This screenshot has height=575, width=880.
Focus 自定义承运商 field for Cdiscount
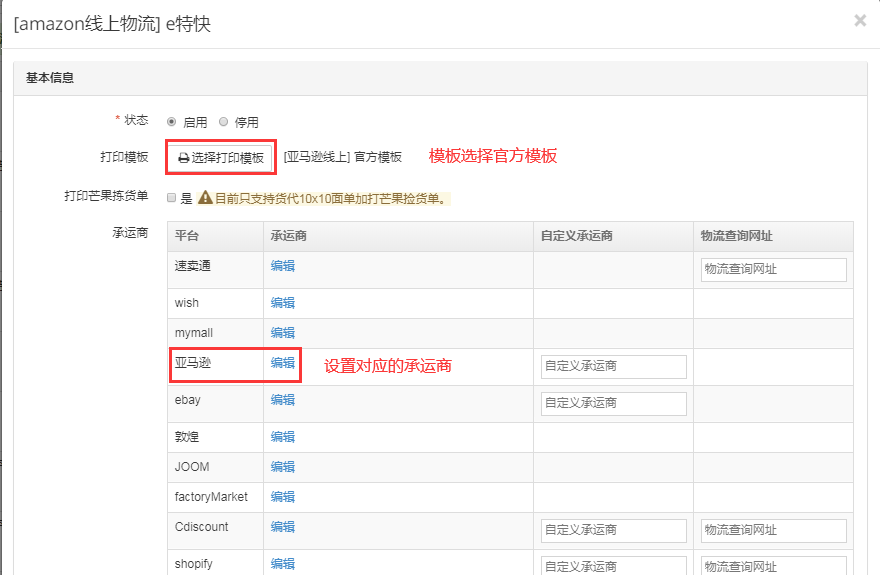pyautogui.click(x=613, y=530)
